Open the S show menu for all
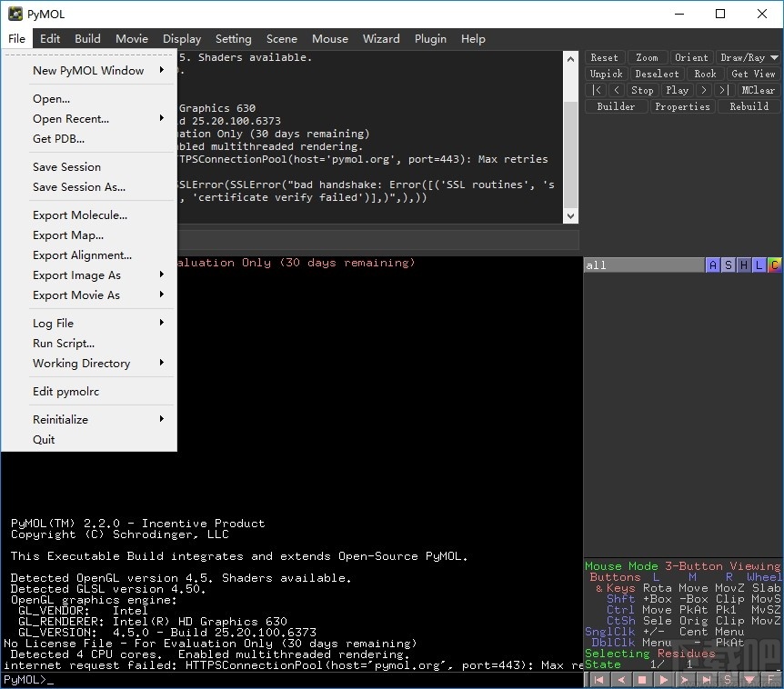This screenshot has width=784, height=689. pos(729,265)
